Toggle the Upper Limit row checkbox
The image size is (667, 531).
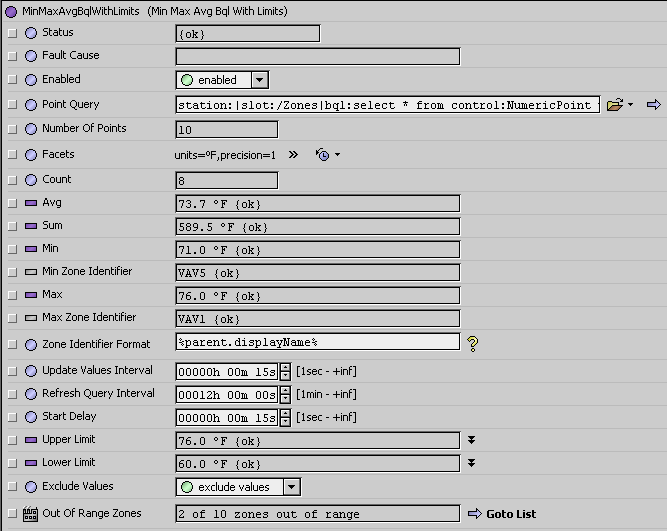[x=12, y=440]
